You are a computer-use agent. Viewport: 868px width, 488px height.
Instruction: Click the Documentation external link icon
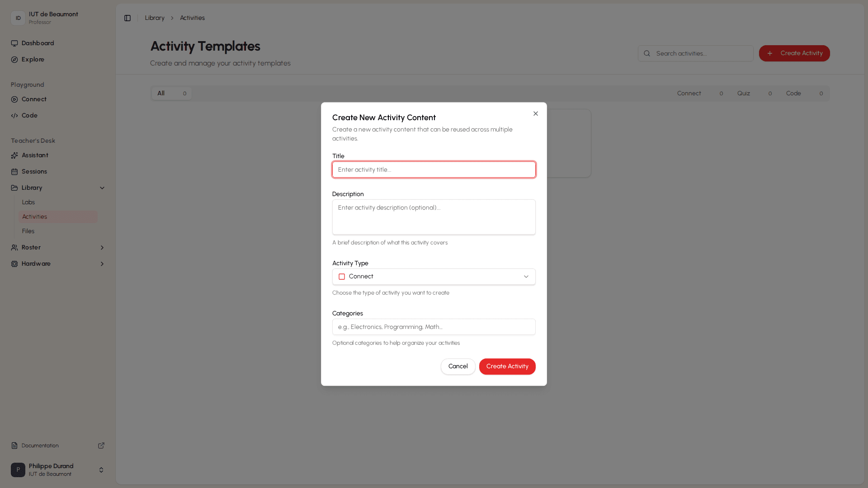click(101, 446)
